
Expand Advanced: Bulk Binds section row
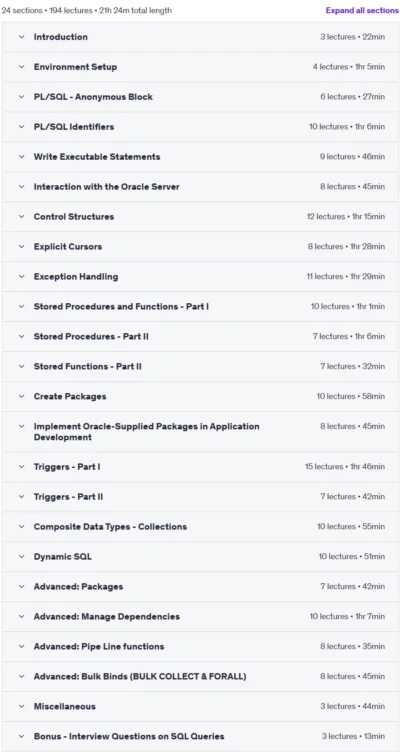point(200,676)
